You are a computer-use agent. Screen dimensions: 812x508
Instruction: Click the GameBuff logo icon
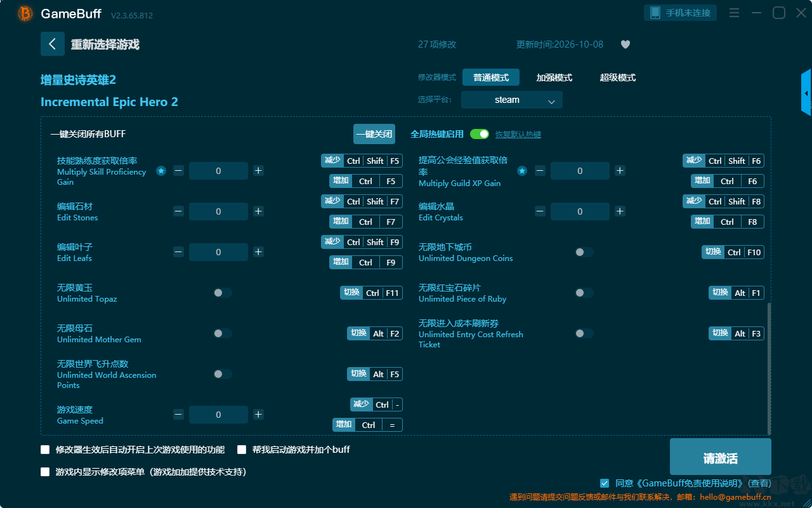coord(25,13)
